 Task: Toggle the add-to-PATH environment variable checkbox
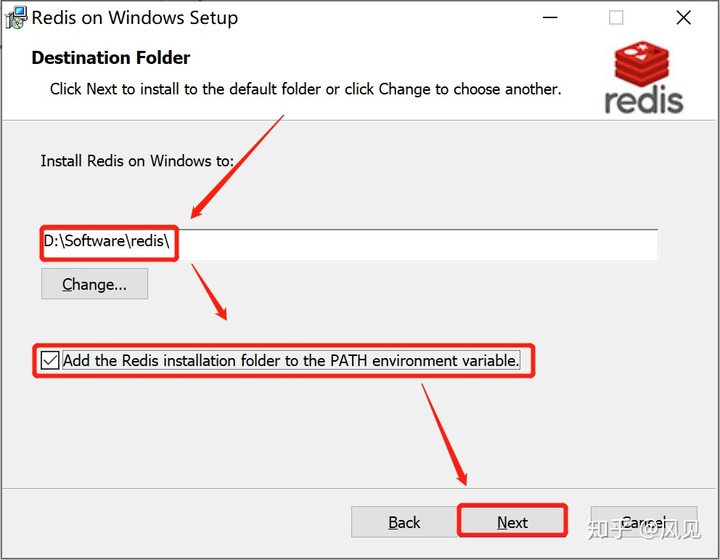pyautogui.click(x=50, y=360)
